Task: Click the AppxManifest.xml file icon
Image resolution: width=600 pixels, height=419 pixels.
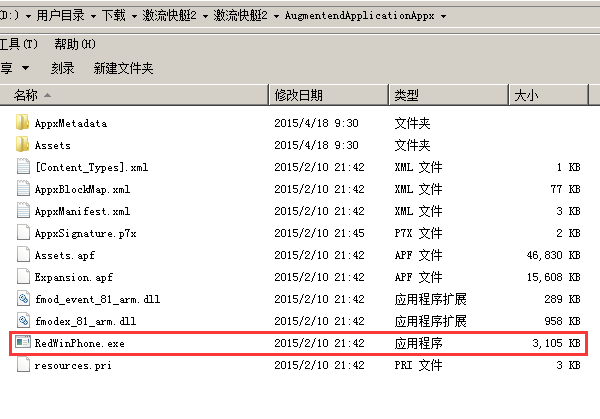Action: 23,211
